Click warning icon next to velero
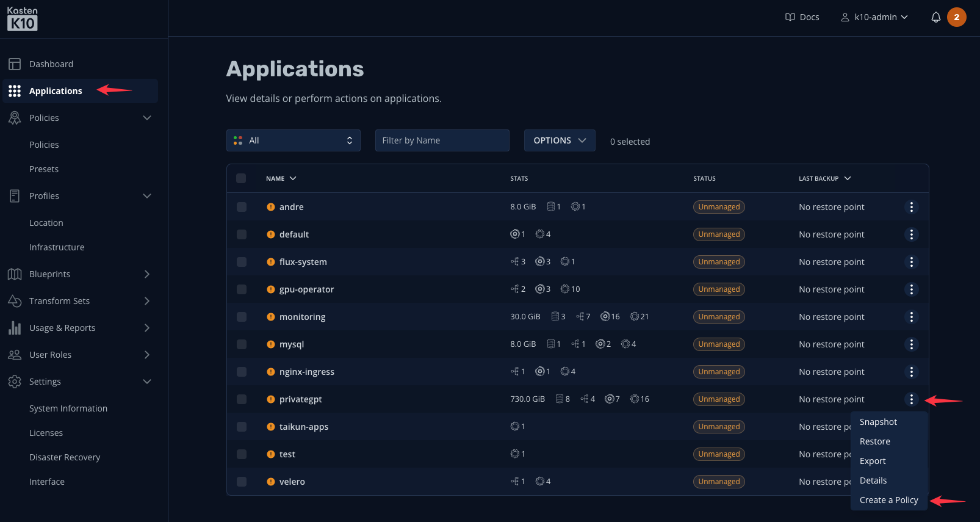 270,482
